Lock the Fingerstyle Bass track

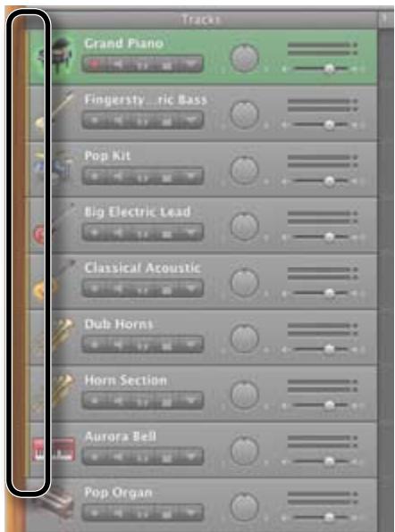pyautogui.click(x=166, y=121)
